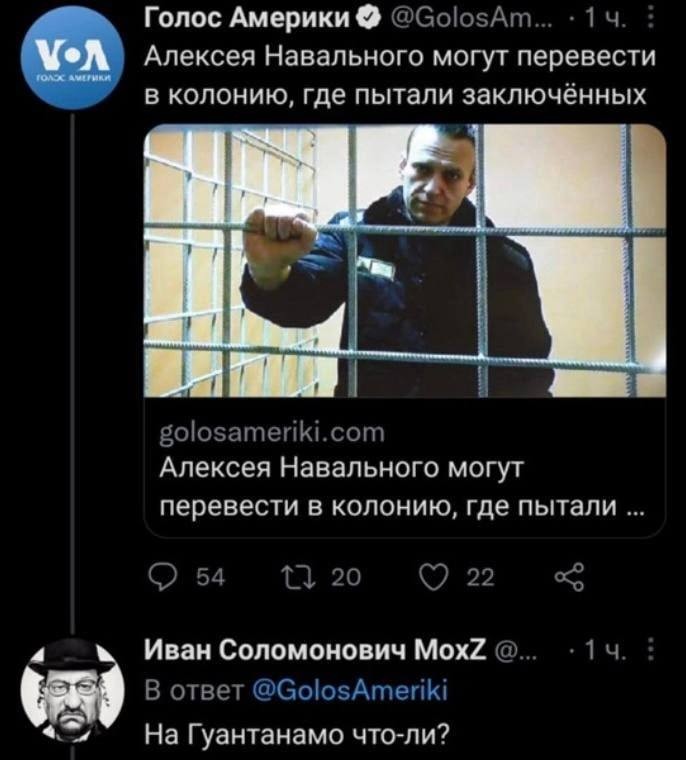The height and width of the screenshot is (760, 686).
Task: Open the tweet text about Навального
Action: tap(400, 76)
